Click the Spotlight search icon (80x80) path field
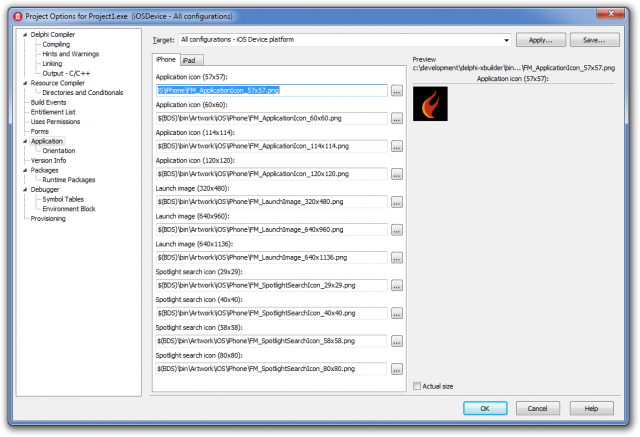The width and height of the screenshot is (640, 437). [x=271, y=369]
